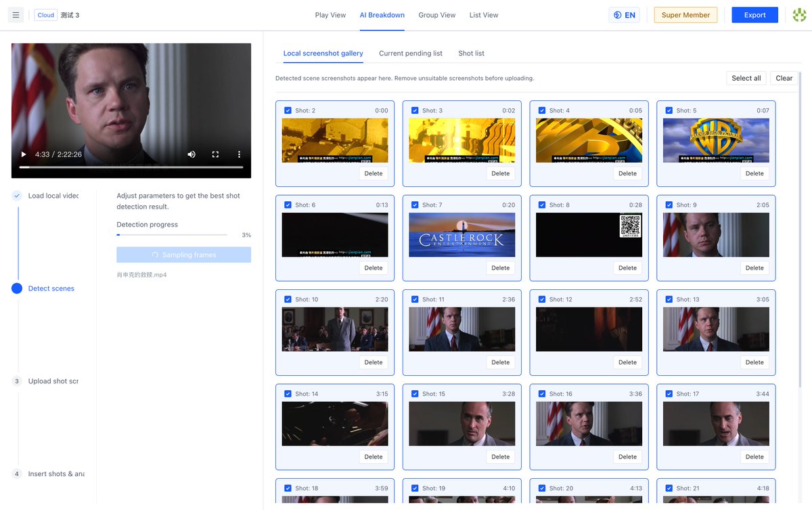Open Current pending list tab

click(411, 54)
